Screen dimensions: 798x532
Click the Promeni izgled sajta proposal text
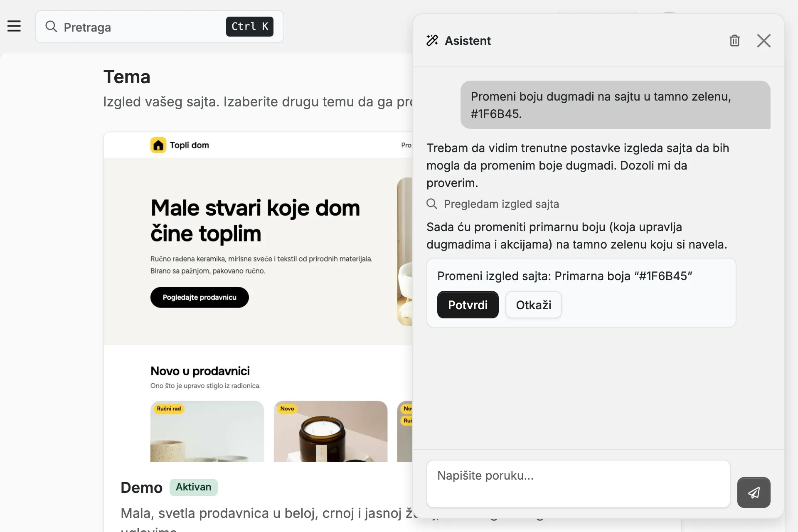(564, 276)
